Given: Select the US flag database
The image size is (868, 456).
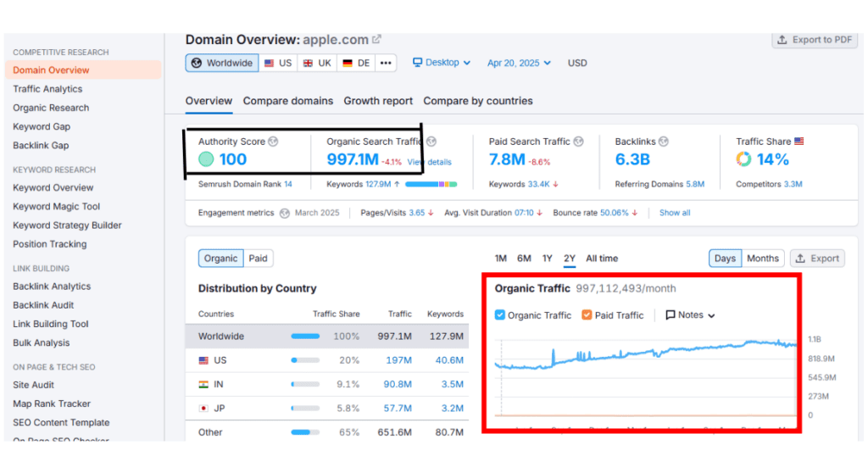Looking at the screenshot, I should pyautogui.click(x=278, y=63).
